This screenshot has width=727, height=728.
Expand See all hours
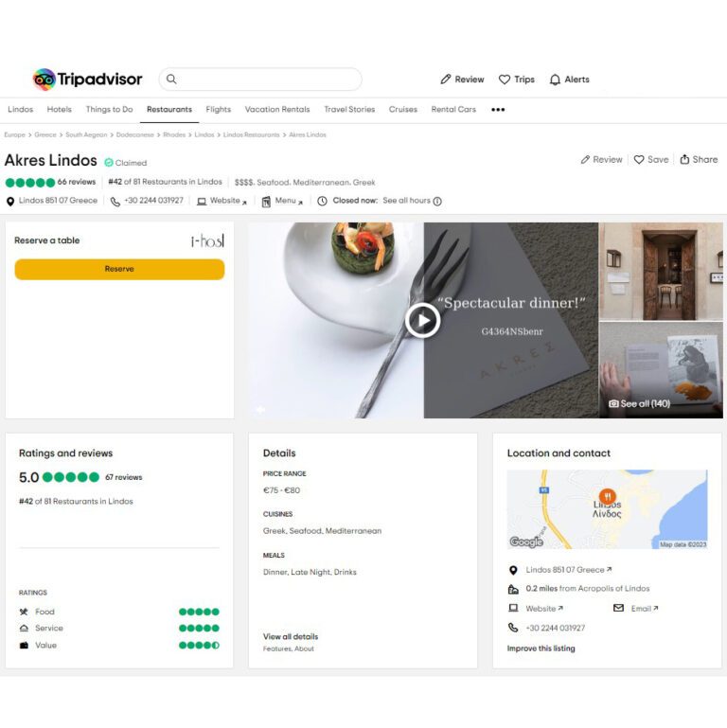(407, 201)
